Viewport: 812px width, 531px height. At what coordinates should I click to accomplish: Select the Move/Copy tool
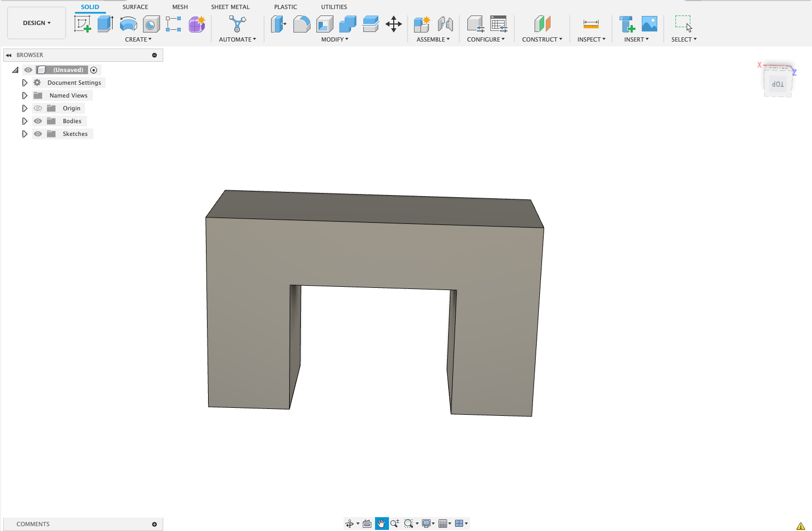[x=394, y=24]
